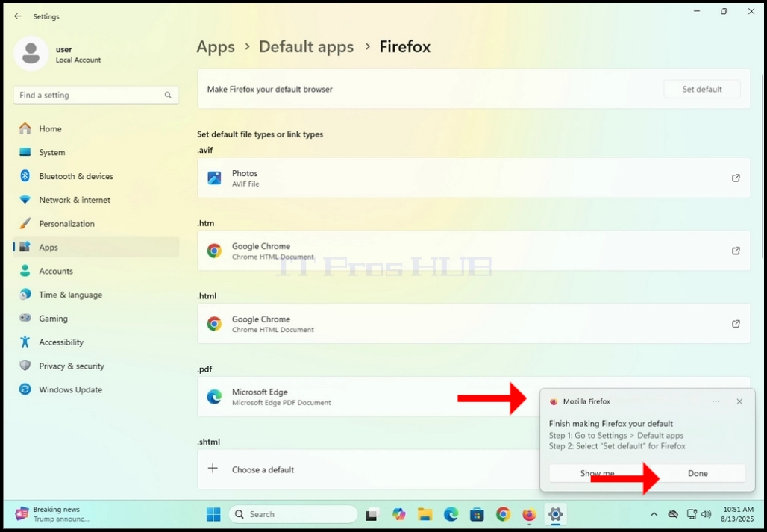Click the Photos app icon
The height and width of the screenshot is (532, 767).
tap(214, 178)
